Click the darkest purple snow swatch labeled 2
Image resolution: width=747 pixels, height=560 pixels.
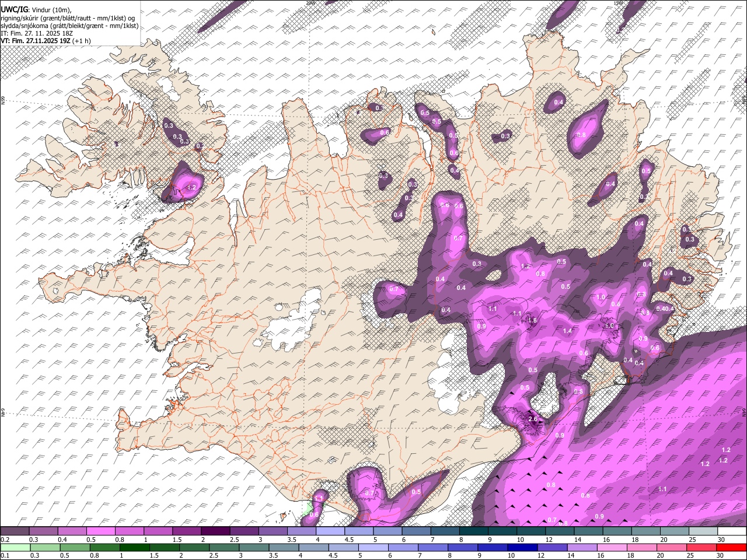[x=215, y=531]
